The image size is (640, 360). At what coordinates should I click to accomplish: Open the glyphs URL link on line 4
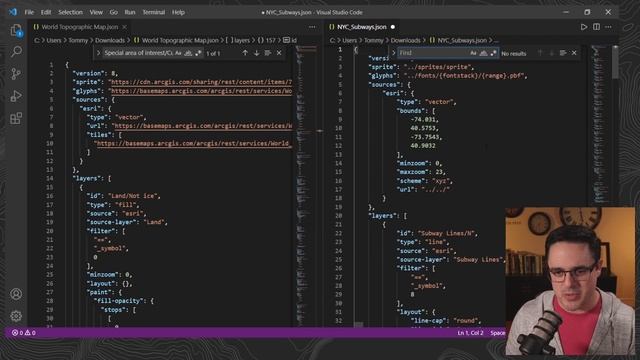click(x=201, y=91)
